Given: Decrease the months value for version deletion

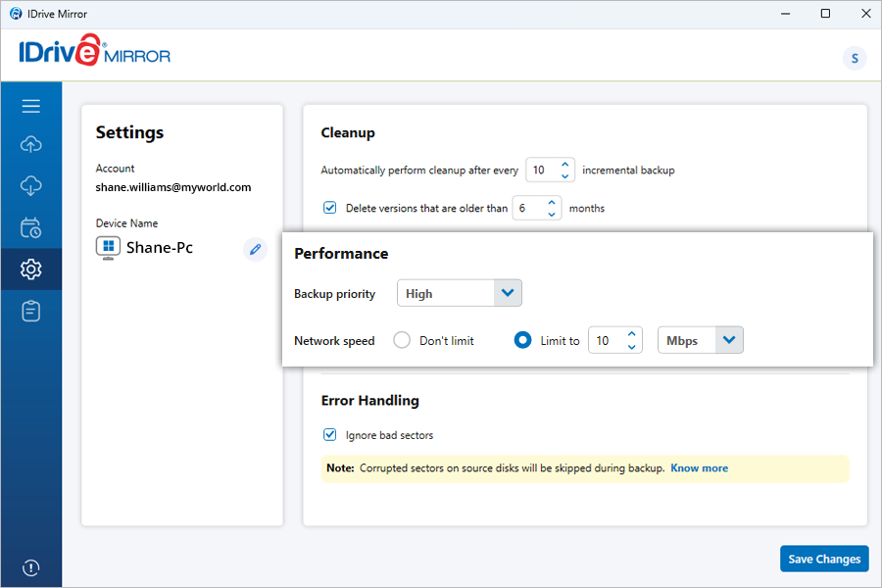Looking at the screenshot, I should point(552,214).
